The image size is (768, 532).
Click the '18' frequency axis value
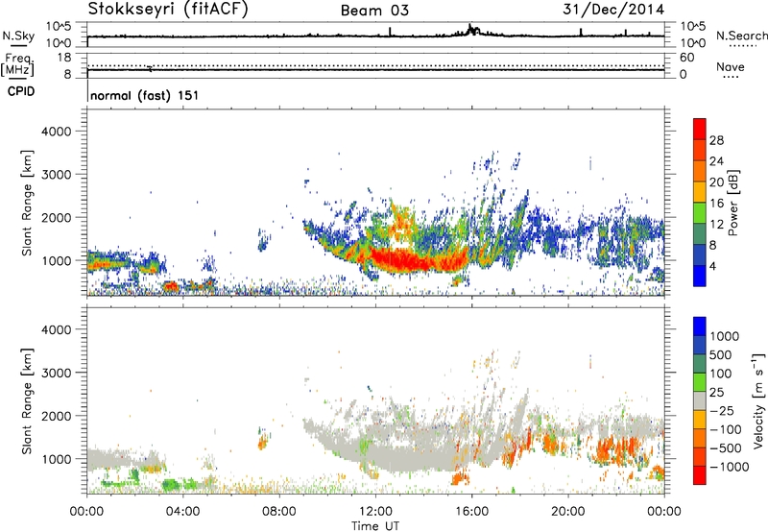coord(64,58)
